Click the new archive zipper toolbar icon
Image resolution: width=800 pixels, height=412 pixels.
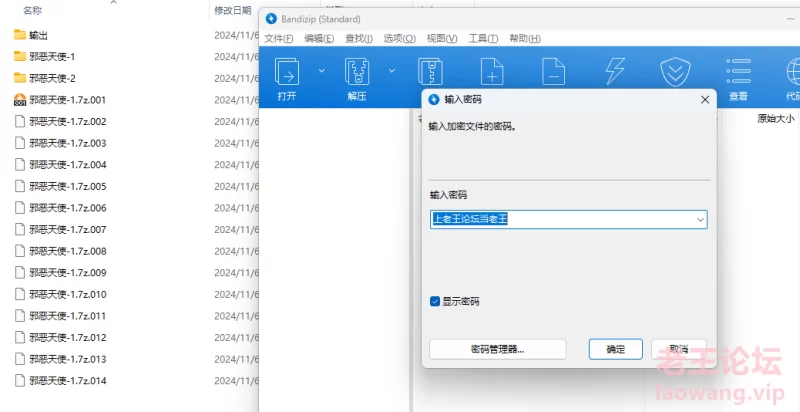point(430,71)
